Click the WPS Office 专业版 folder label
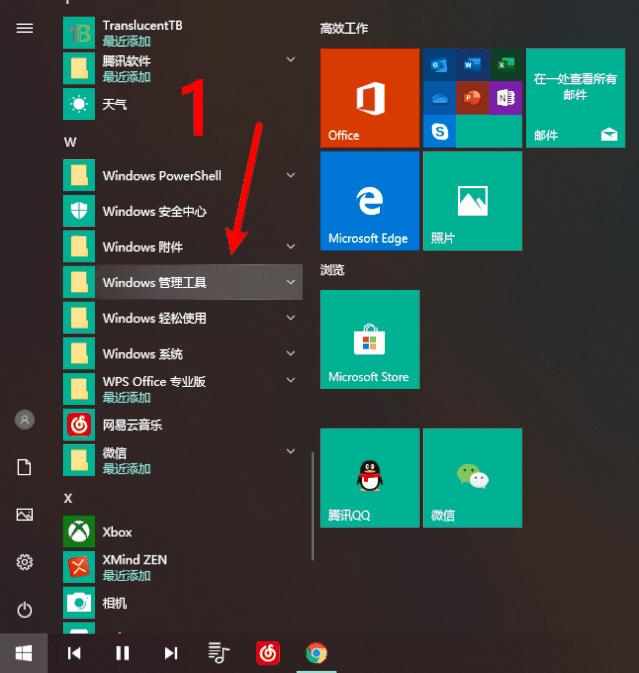639x673 pixels. tap(154, 382)
